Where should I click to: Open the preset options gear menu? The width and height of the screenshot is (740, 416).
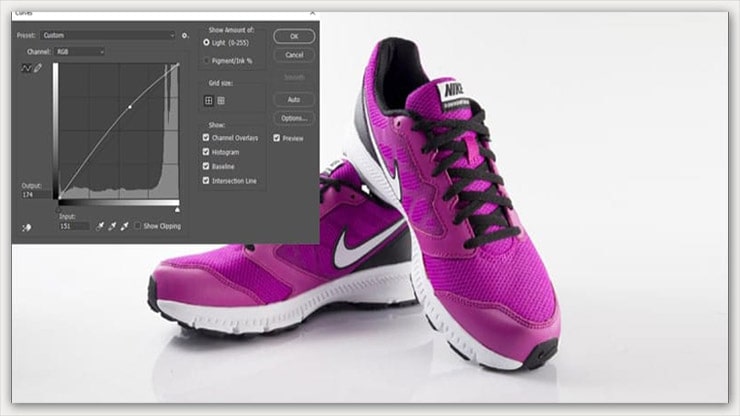tap(185, 35)
